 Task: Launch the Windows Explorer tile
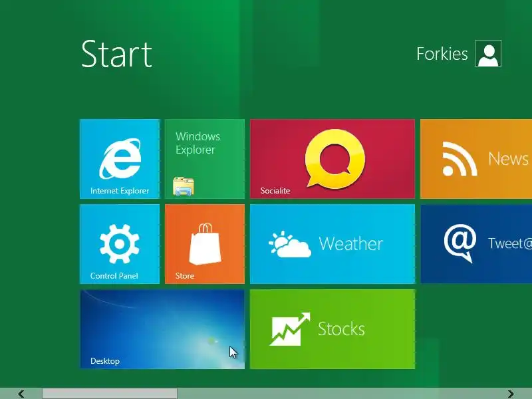(205, 159)
